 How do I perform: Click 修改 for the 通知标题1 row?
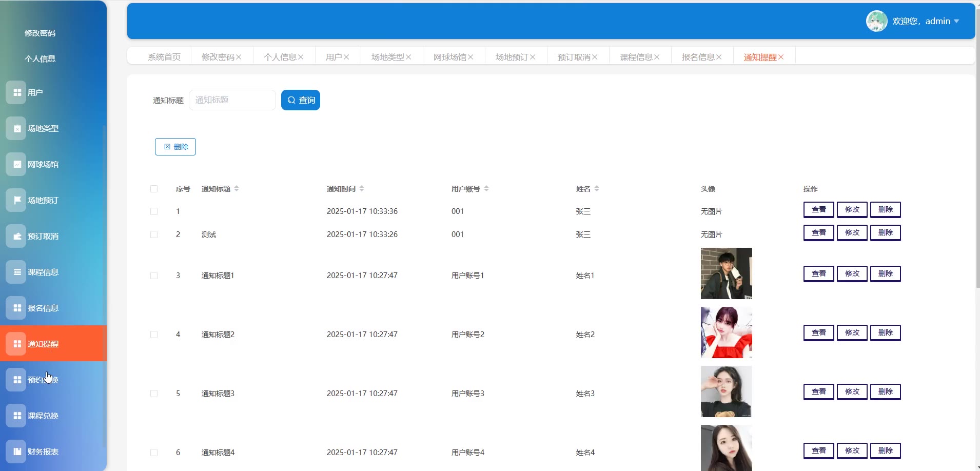(x=852, y=273)
